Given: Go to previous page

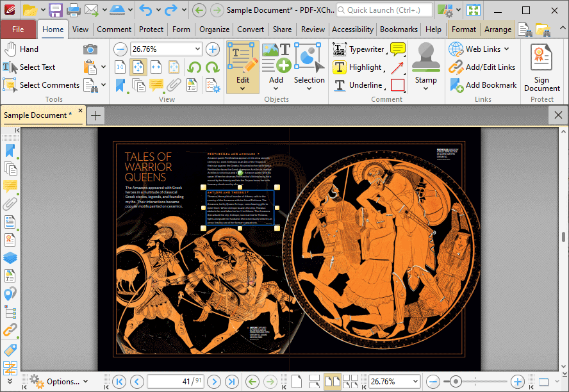Looking at the screenshot, I should [137, 382].
